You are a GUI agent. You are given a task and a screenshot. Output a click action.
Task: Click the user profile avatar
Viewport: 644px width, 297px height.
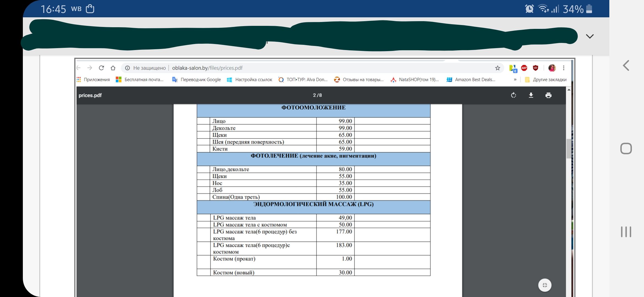[552, 68]
